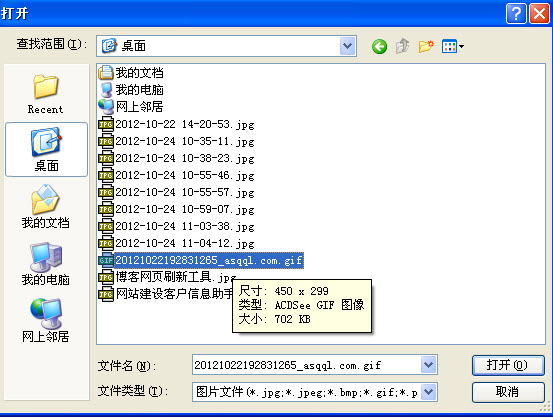Open Recent places in sidebar
Viewport: 553px width, 417px height.
(x=45, y=94)
